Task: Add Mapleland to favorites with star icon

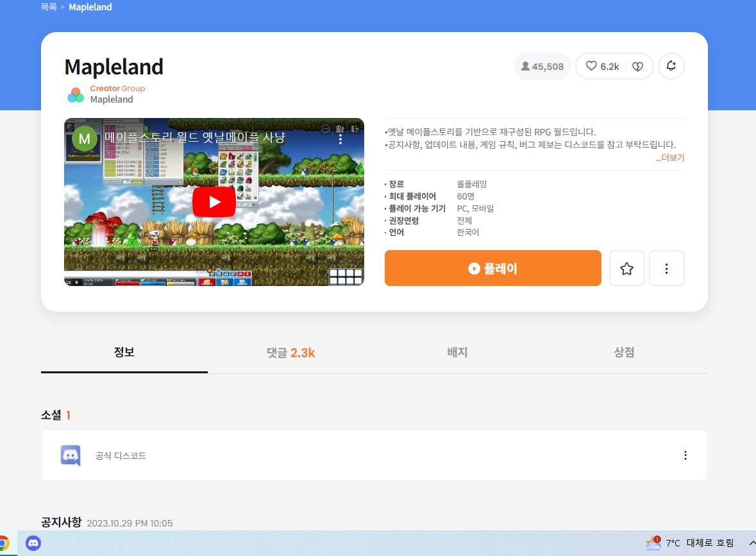Action: click(626, 268)
